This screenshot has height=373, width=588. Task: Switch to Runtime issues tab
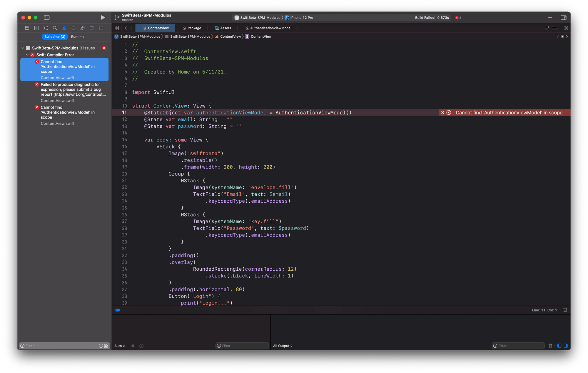78,37
